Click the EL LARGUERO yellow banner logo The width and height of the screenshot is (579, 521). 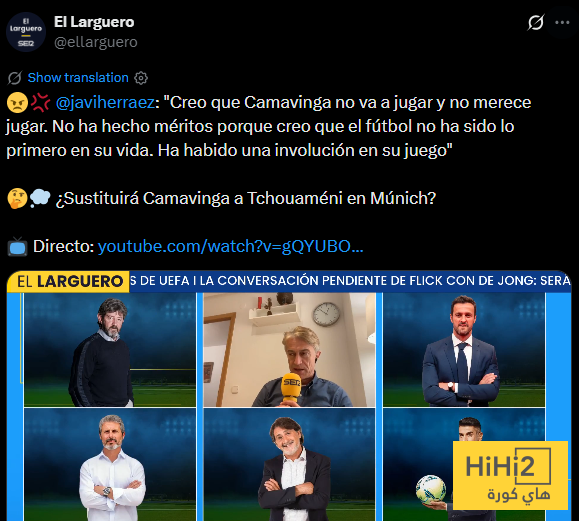68,281
